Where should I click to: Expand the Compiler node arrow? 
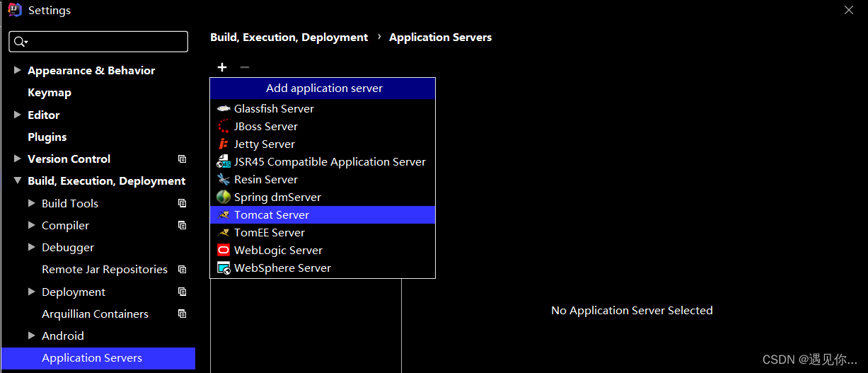click(x=31, y=226)
